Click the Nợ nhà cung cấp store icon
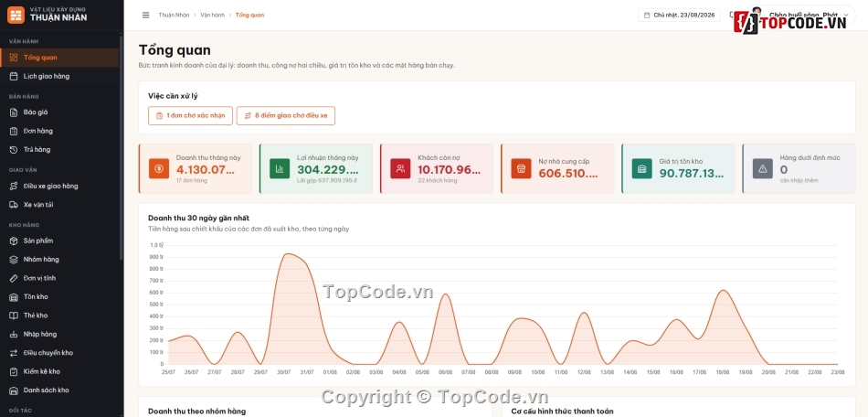868x417 pixels. (x=521, y=168)
